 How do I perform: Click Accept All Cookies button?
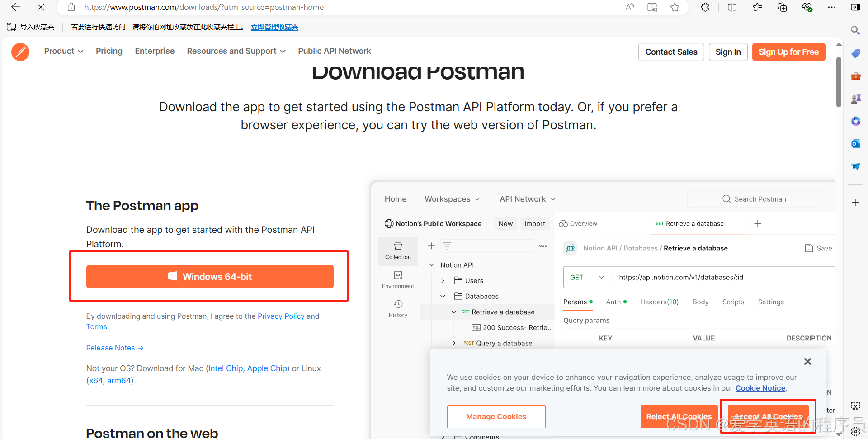[768, 416]
